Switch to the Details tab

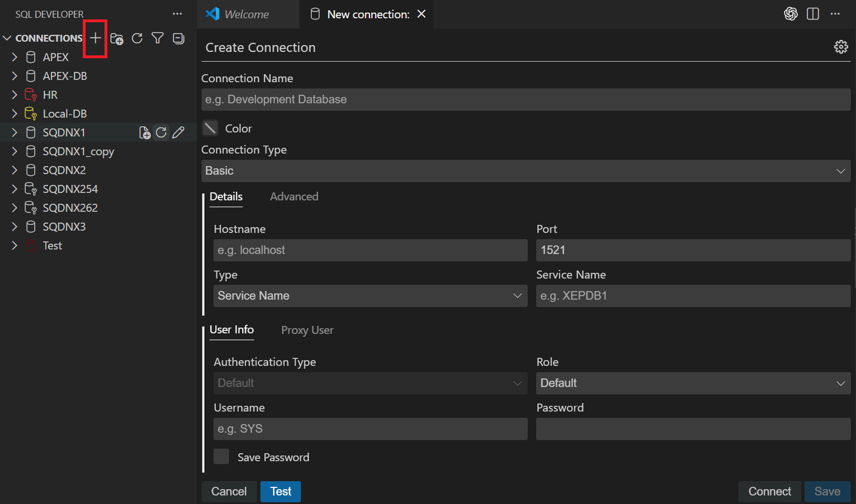(226, 196)
